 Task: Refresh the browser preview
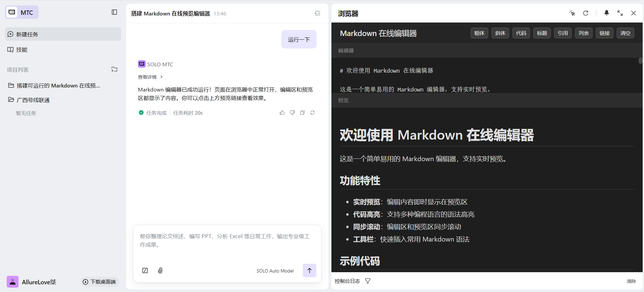pos(586,13)
